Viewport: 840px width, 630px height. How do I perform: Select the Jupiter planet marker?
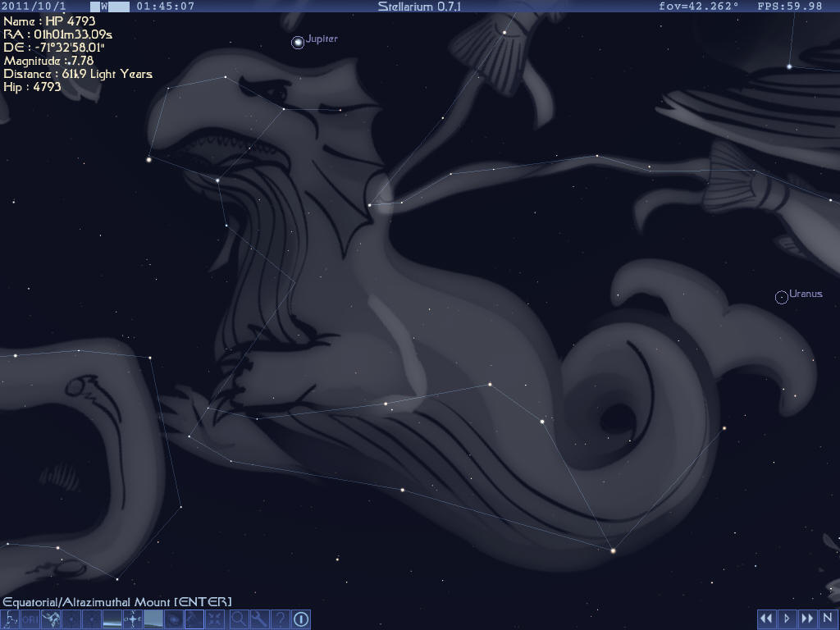click(297, 43)
